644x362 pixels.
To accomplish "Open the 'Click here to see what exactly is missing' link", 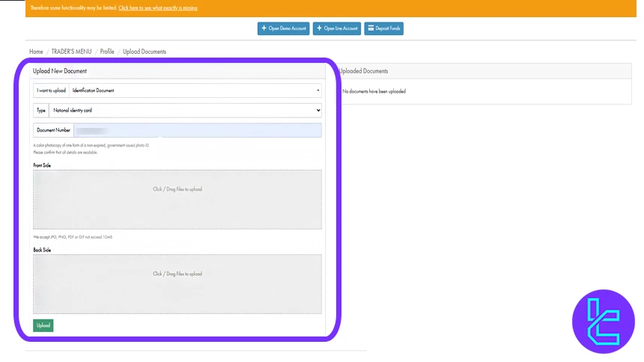I will 158,7.
